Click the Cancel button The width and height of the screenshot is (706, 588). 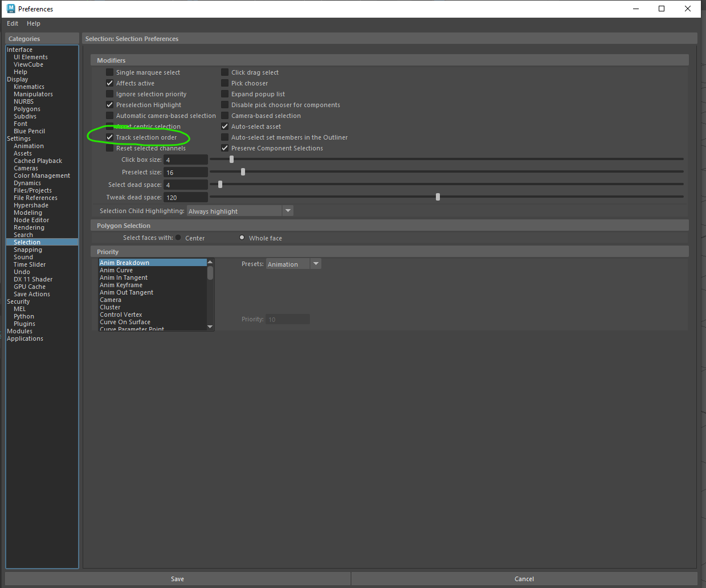point(524,579)
